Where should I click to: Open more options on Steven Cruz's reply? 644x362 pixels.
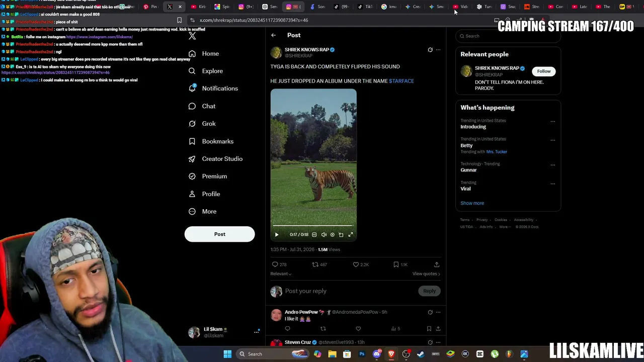click(x=438, y=342)
